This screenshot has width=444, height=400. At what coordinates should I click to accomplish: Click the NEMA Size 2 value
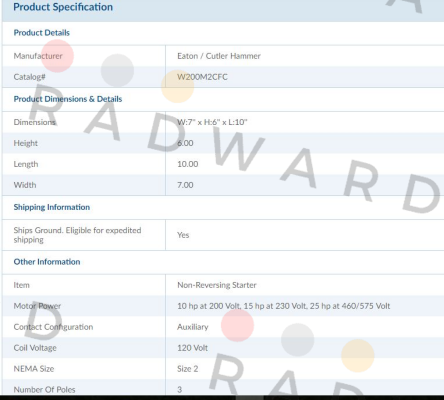(188, 369)
